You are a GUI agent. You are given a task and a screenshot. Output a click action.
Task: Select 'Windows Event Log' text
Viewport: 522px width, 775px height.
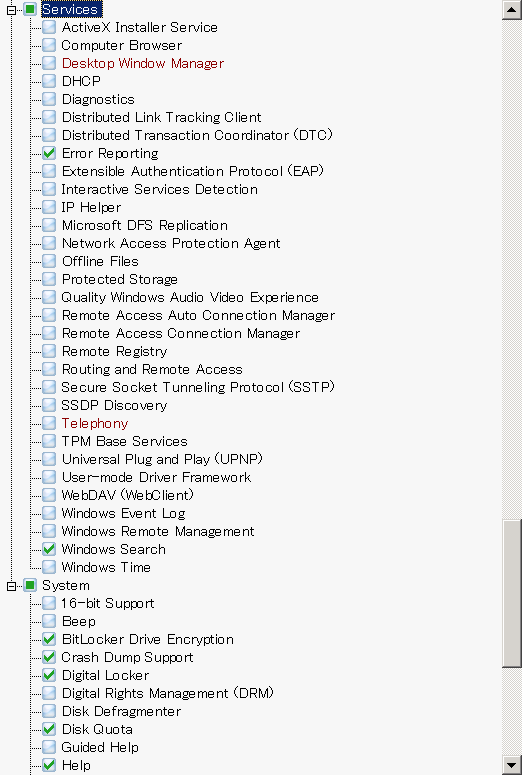[x=124, y=514]
